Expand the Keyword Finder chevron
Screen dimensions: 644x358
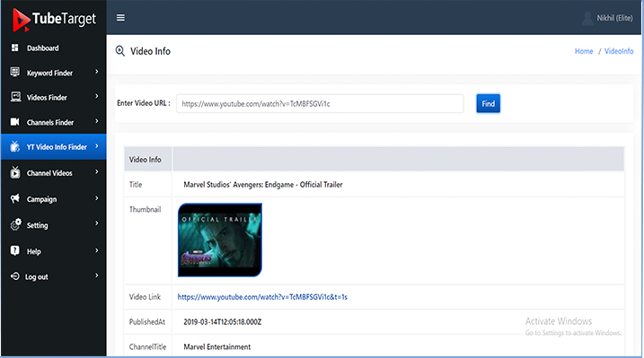click(97, 72)
